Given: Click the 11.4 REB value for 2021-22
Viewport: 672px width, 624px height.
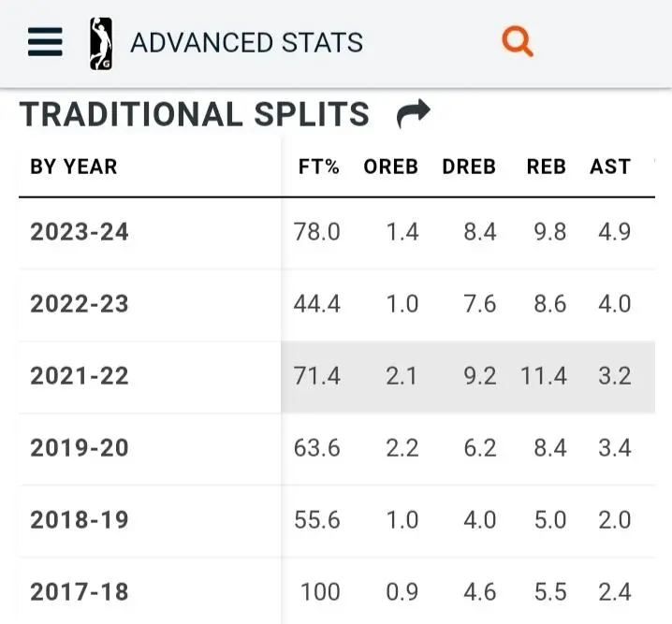Looking at the screenshot, I should click(543, 376).
